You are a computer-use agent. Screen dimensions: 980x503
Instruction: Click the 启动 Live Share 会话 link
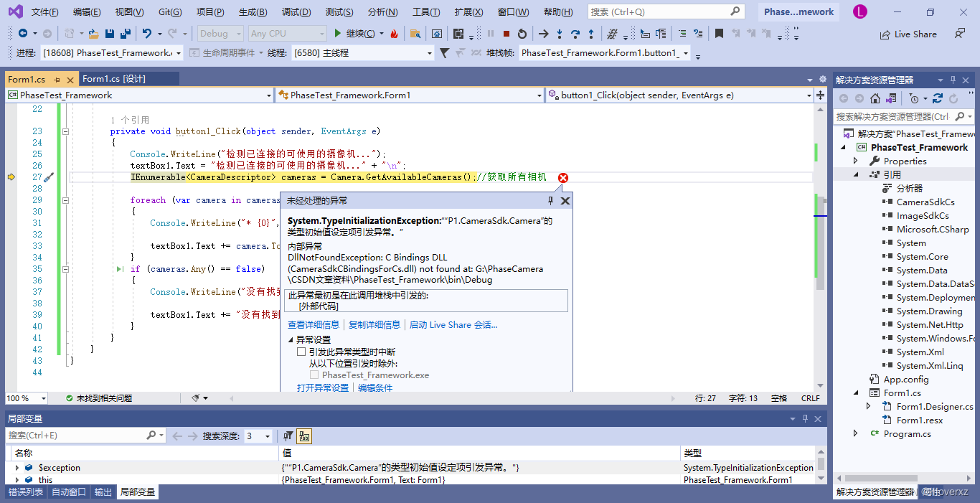(453, 325)
